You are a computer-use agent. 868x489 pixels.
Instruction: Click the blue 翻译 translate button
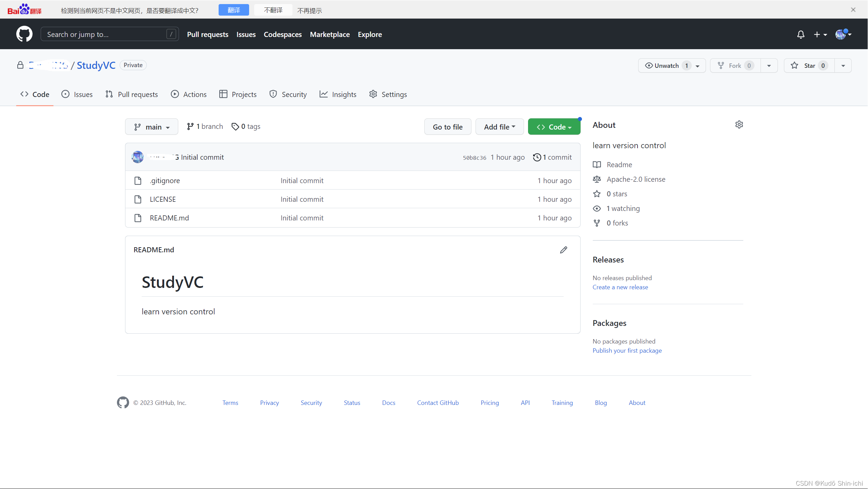234,10
